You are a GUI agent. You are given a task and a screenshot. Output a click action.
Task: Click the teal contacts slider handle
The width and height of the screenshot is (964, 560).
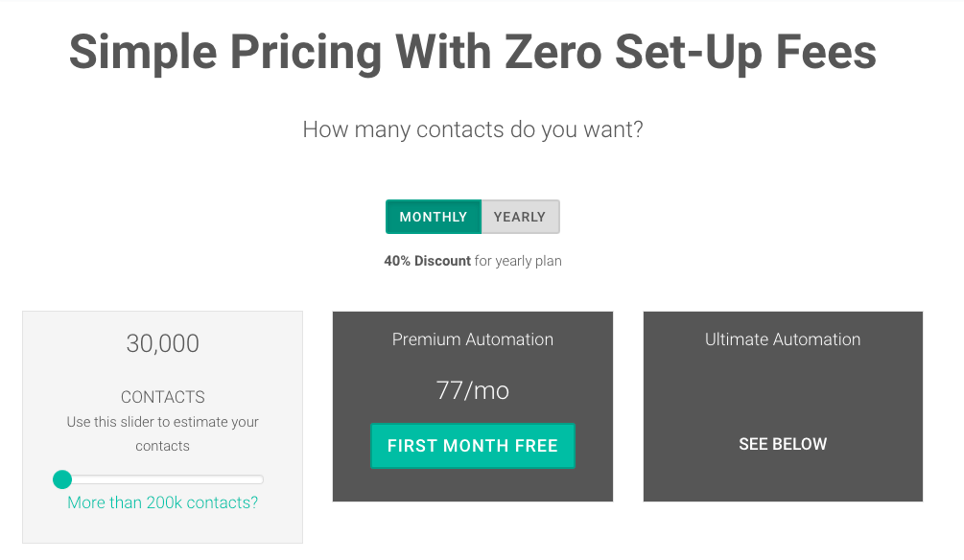tap(62, 479)
